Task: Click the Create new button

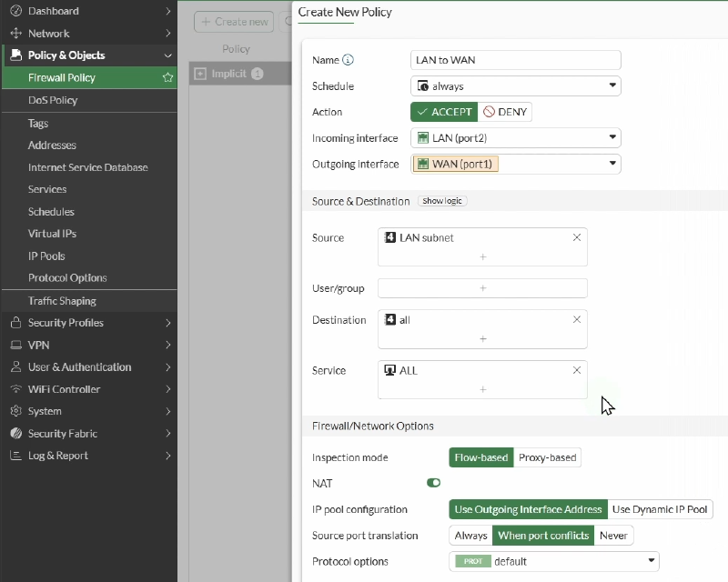Action: click(x=234, y=22)
